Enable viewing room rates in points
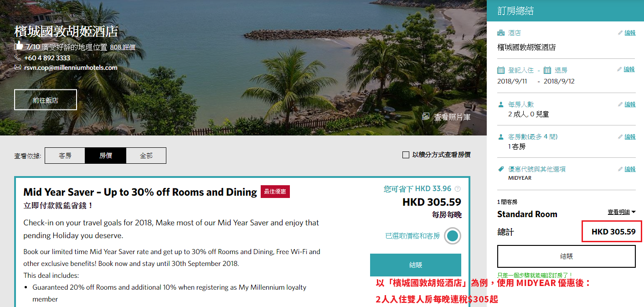Screen dimensions: 644x307 coord(406,155)
